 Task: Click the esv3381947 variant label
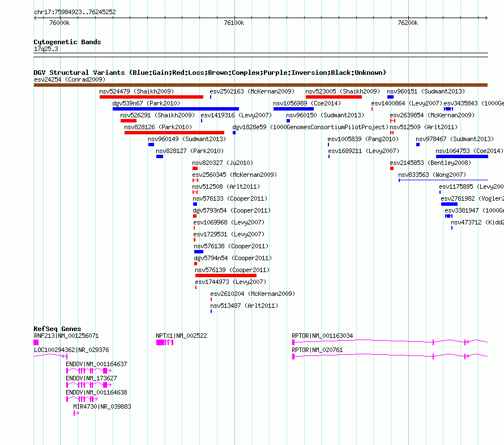(x=474, y=210)
